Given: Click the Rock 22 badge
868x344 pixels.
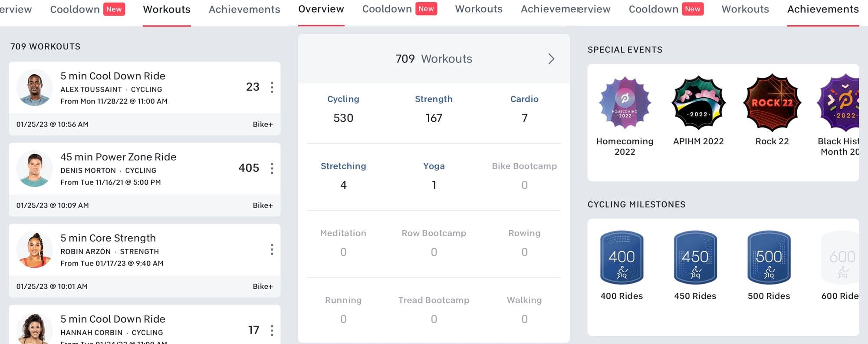Looking at the screenshot, I should tap(772, 103).
